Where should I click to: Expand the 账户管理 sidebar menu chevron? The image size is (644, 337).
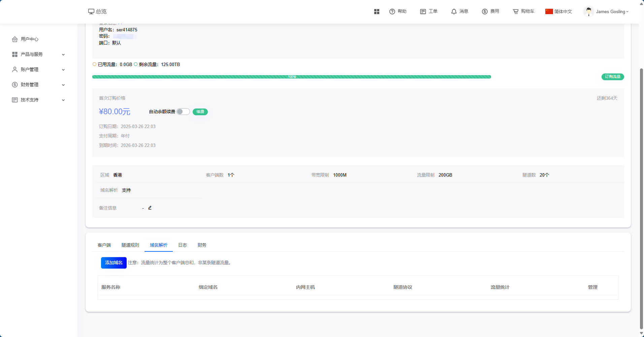63,70
